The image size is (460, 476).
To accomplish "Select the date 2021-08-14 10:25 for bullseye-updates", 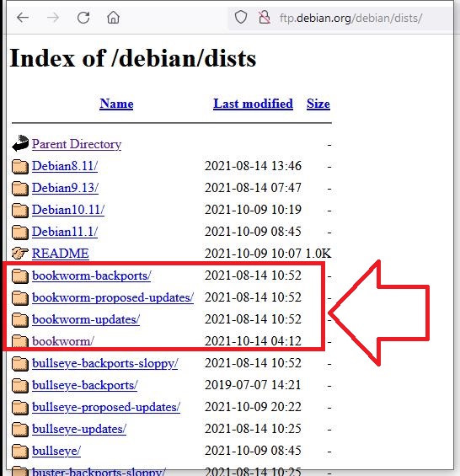I will point(253,429).
